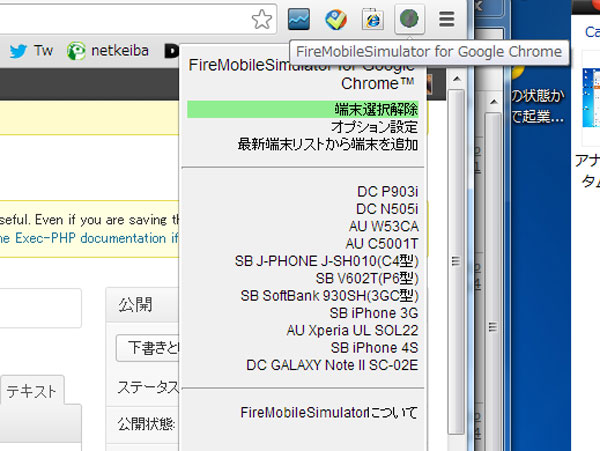
Task: Click the ステータス label in the 公開 panel
Action: (148, 388)
